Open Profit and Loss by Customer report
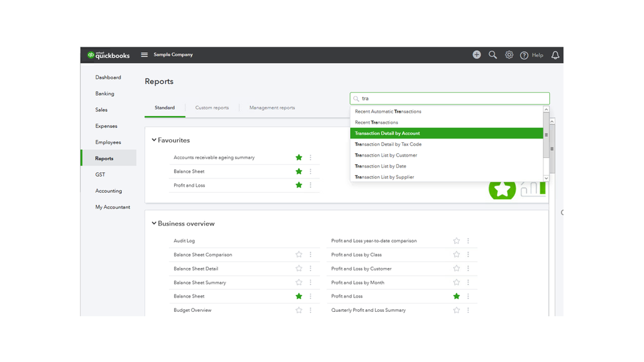Viewport: 644px width, 362px height. (x=362, y=269)
